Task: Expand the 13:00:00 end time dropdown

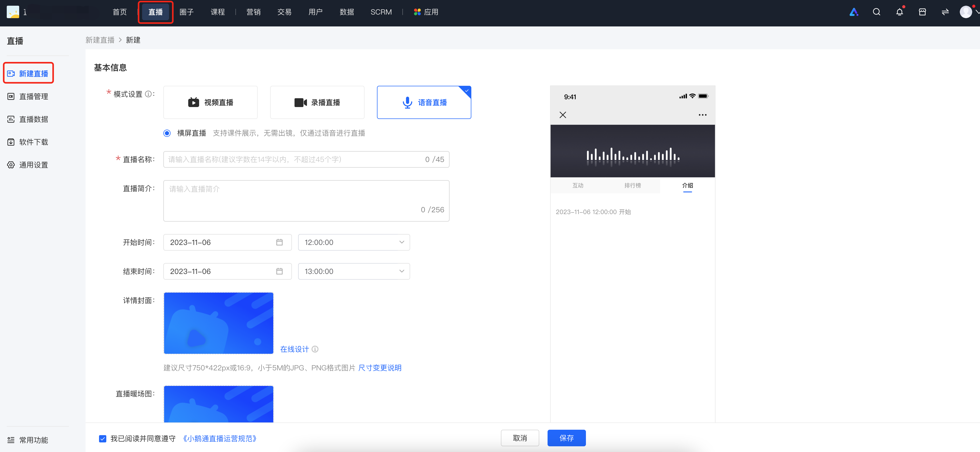Action: pos(354,271)
